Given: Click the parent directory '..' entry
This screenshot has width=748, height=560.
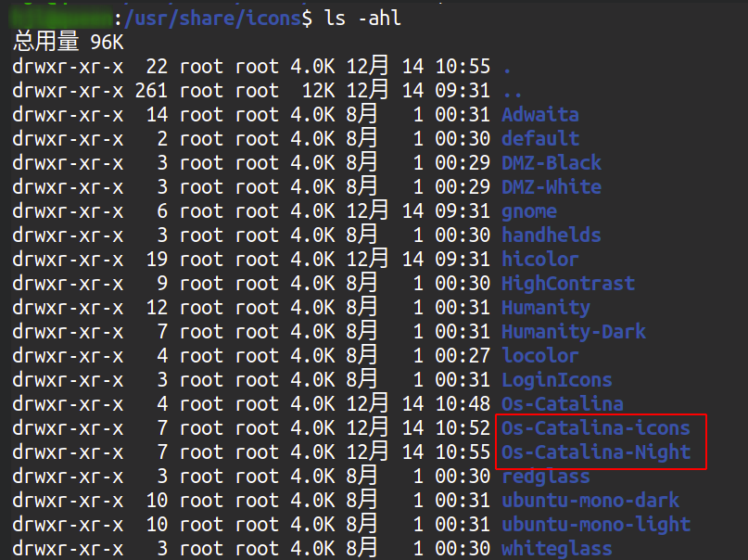Looking at the screenshot, I should 512,94.
